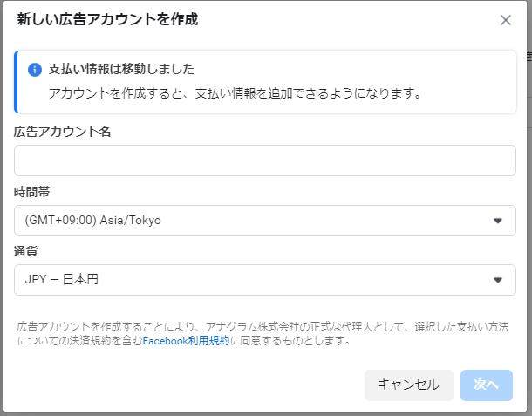Image resolution: width=532 pixels, height=416 pixels.
Task: Click the arrow on the Asia/Tokyo dropdown
Action: point(498,221)
